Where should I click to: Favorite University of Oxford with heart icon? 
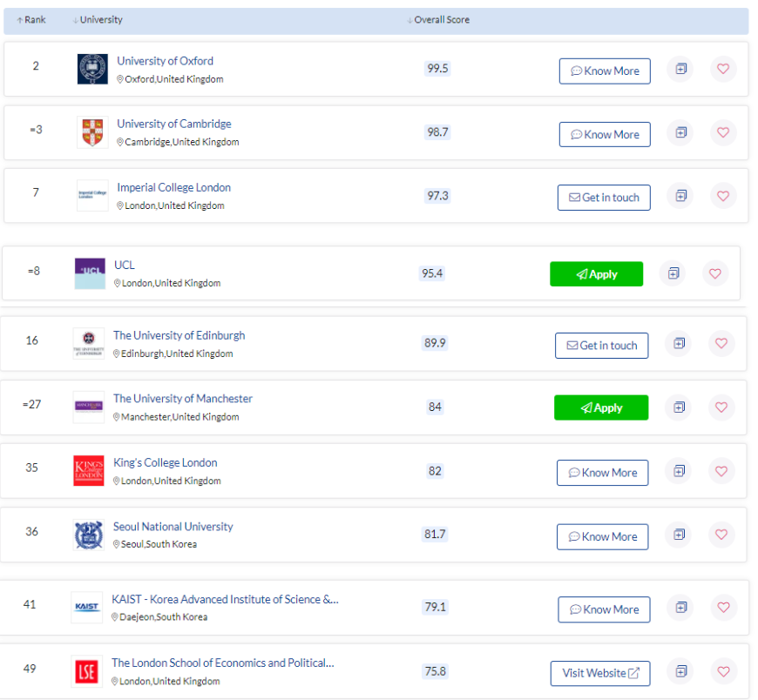[x=722, y=69]
